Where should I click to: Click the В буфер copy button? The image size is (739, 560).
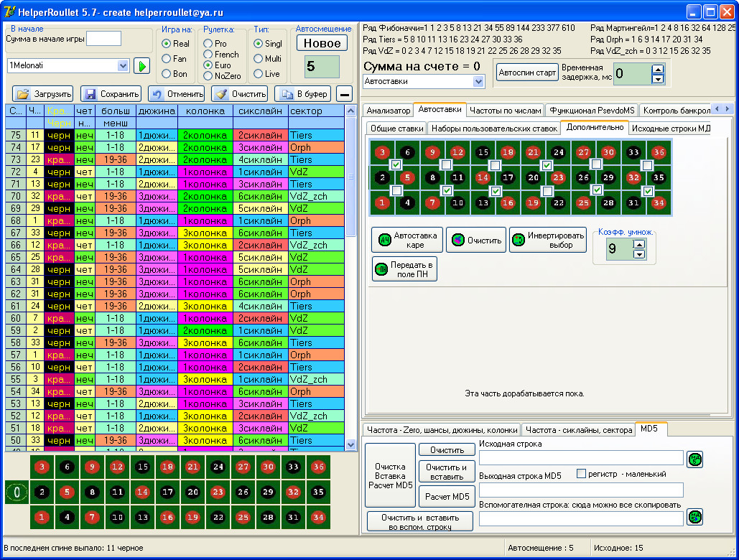pyautogui.click(x=302, y=94)
